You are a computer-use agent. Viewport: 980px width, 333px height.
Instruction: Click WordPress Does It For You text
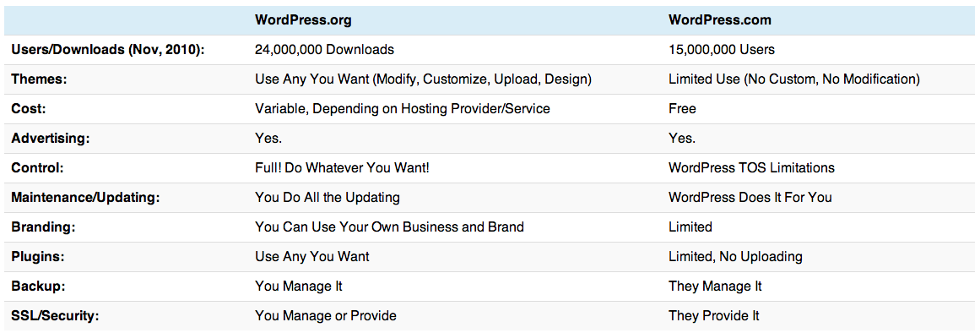(x=750, y=197)
